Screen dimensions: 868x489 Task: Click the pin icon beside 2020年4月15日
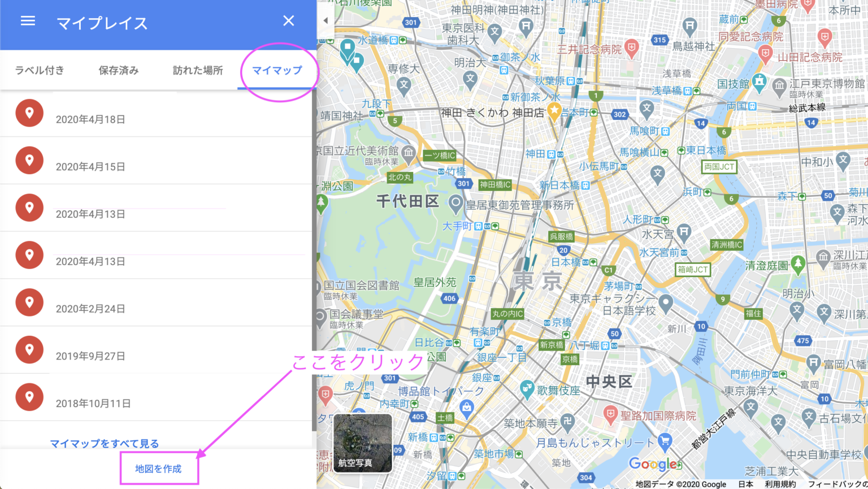(x=29, y=161)
